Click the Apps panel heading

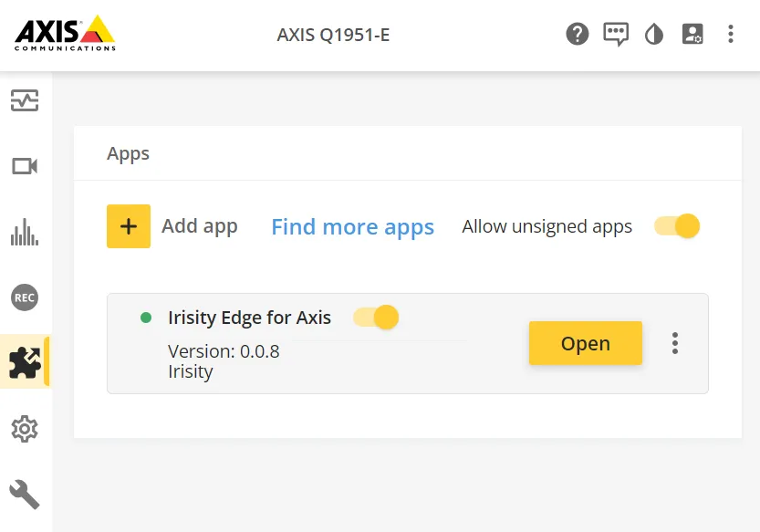coord(128,153)
